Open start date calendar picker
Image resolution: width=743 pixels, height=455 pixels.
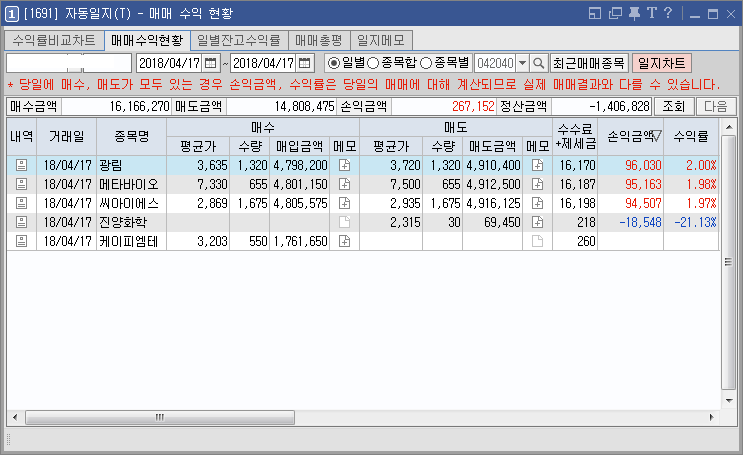click(210, 63)
